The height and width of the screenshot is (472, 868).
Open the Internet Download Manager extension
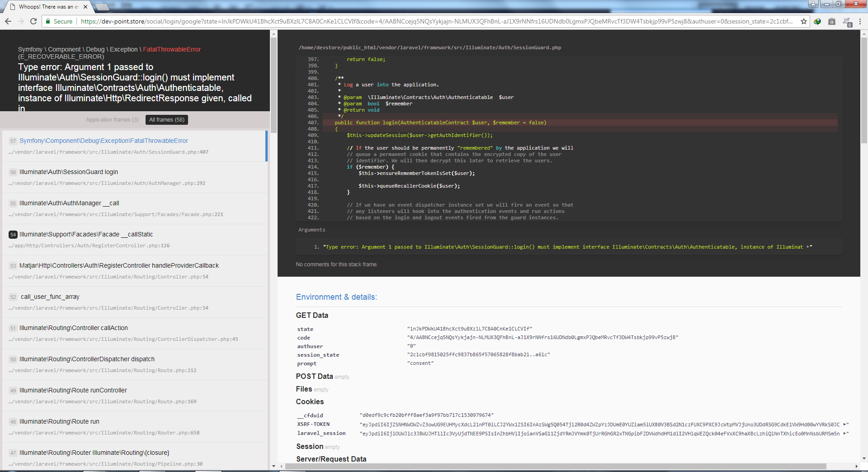pyautogui.click(x=817, y=21)
